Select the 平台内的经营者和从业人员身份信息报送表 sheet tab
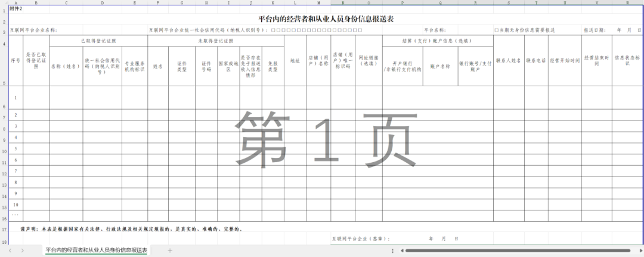 point(97,250)
